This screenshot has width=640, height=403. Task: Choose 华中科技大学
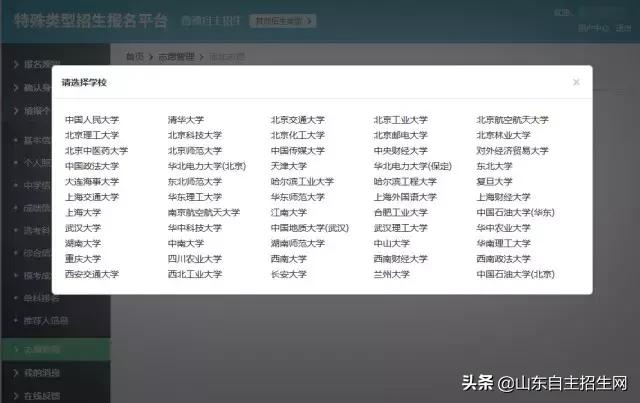point(195,228)
